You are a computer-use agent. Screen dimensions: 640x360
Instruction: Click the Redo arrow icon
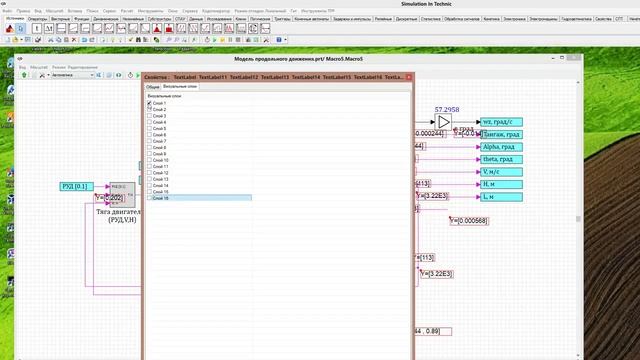[92, 40]
